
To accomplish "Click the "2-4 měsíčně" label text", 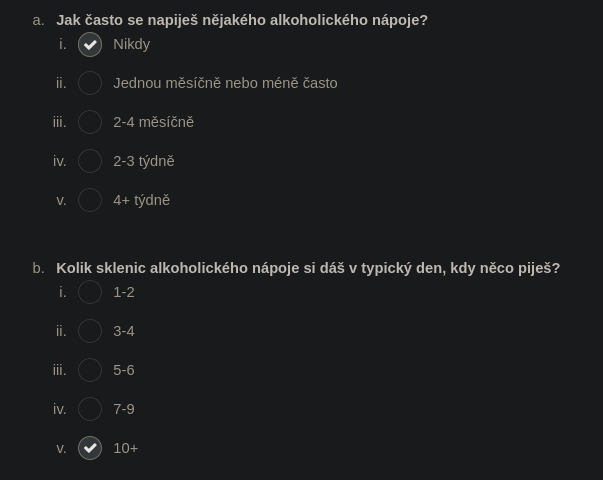I will [x=153, y=122].
